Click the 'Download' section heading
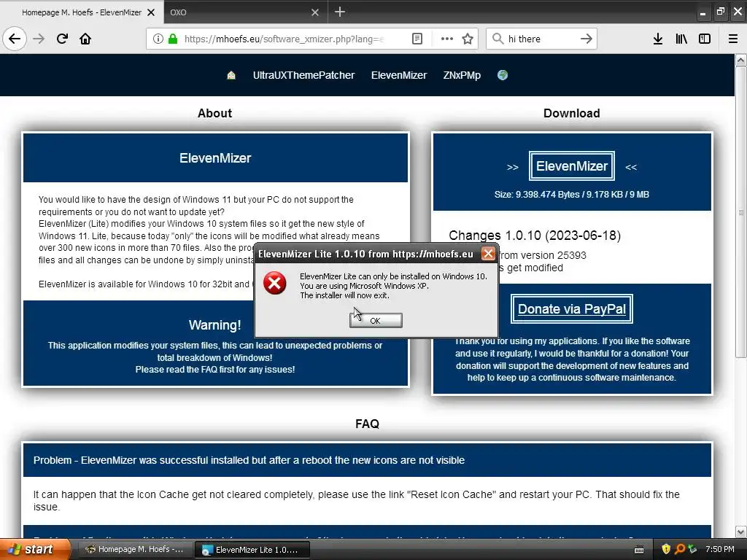The height and width of the screenshot is (560, 747). click(x=572, y=113)
